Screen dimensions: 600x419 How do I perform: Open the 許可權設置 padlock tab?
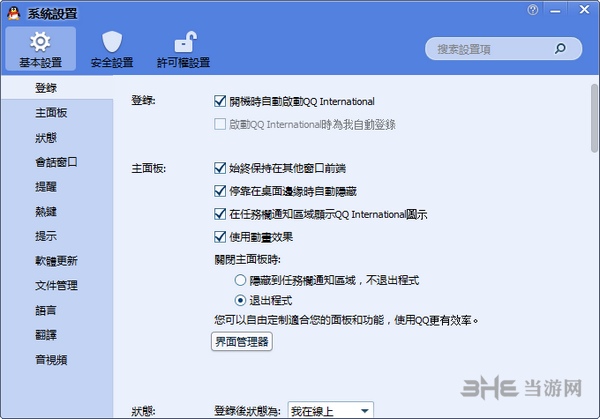184,49
